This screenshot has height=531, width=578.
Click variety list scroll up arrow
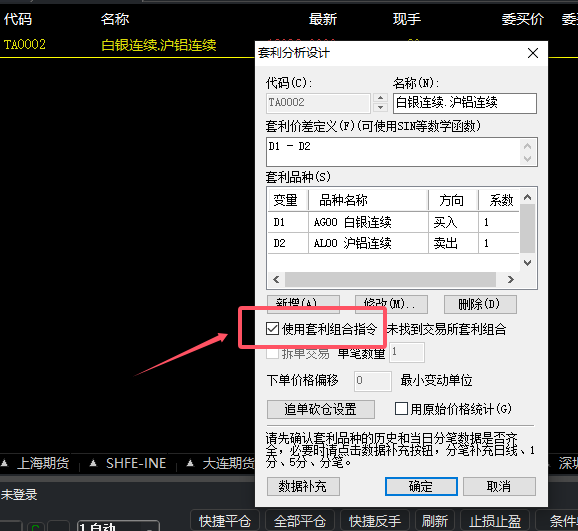[x=527, y=197]
